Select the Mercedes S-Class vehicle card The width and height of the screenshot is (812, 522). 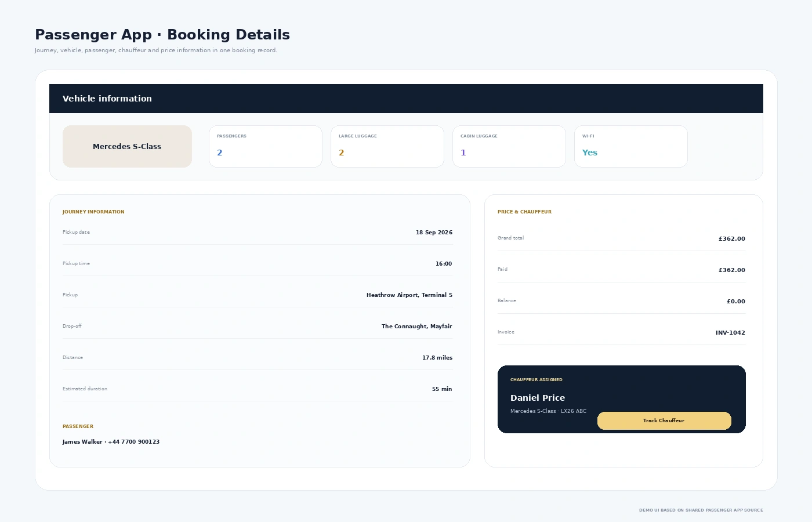point(127,147)
